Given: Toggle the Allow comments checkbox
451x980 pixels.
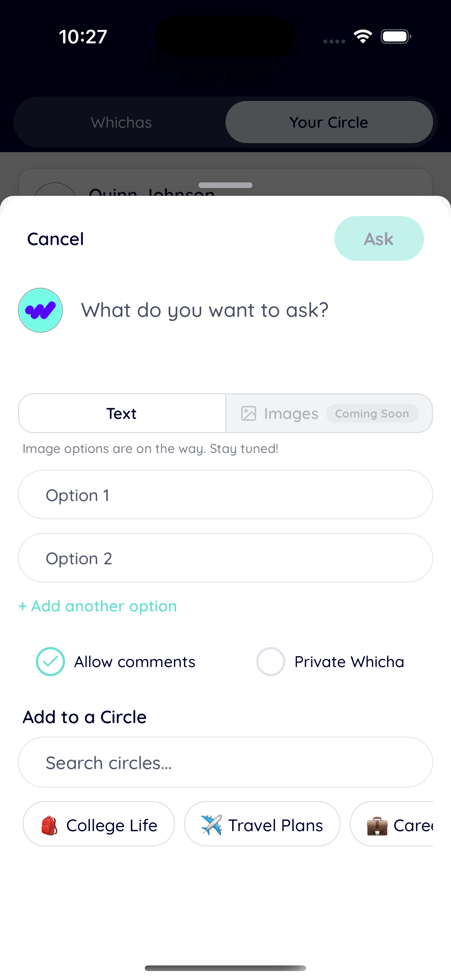Looking at the screenshot, I should pyautogui.click(x=50, y=662).
